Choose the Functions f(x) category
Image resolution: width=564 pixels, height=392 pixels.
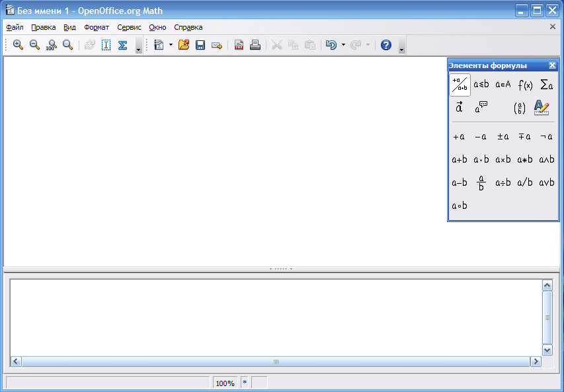click(525, 85)
